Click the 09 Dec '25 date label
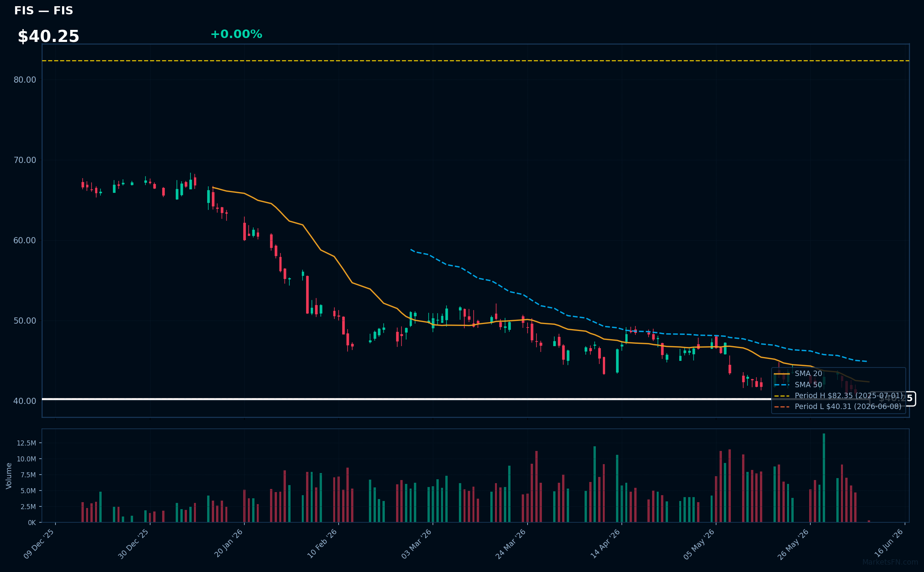 [39, 544]
